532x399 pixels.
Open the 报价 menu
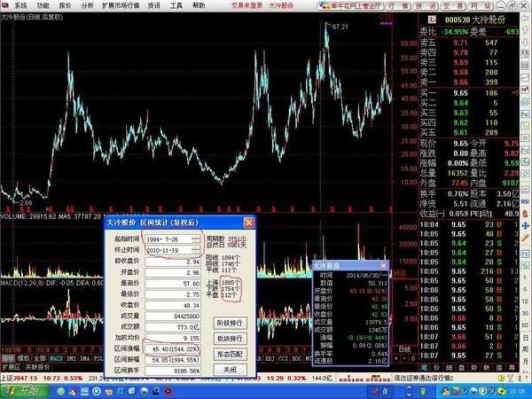(66, 5)
